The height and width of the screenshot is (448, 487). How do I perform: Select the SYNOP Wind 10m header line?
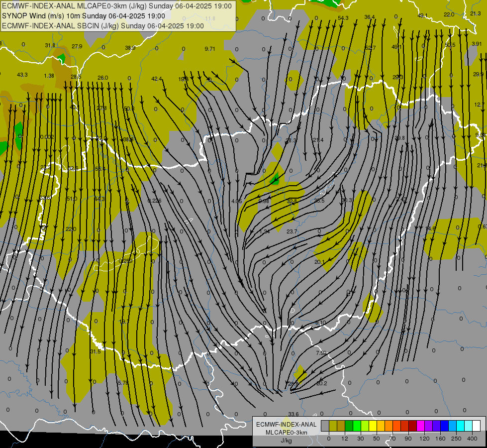tap(84, 16)
